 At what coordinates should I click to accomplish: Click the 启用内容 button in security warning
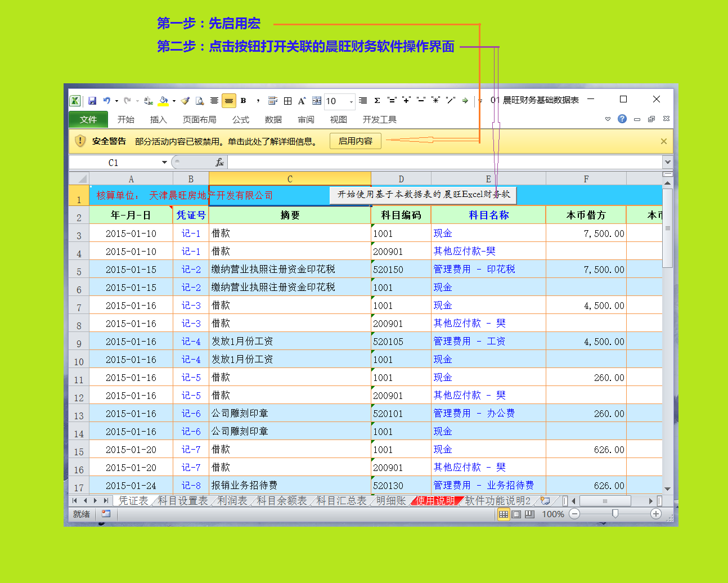(355, 141)
